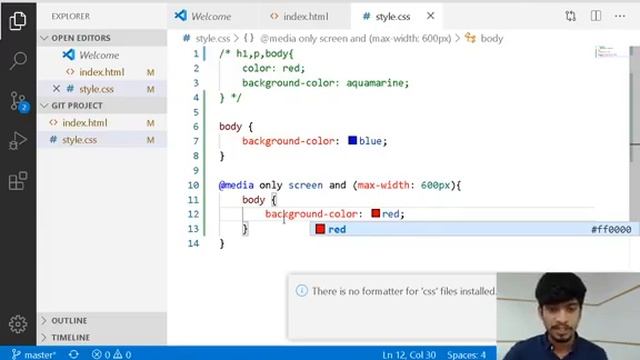This screenshot has width=640, height=360.
Task: Click the '@media' keyword on line 10
Action: tap(236, 185)
